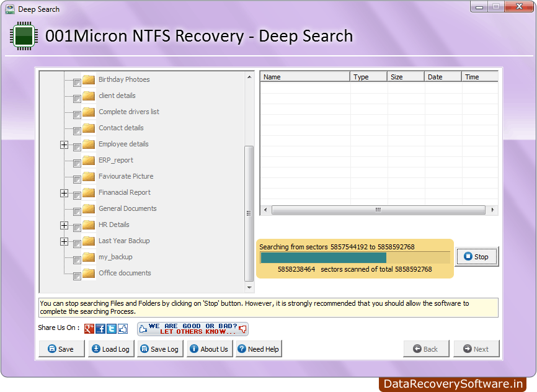Click the sector scanning progress bar

click(x=355, y=257)
